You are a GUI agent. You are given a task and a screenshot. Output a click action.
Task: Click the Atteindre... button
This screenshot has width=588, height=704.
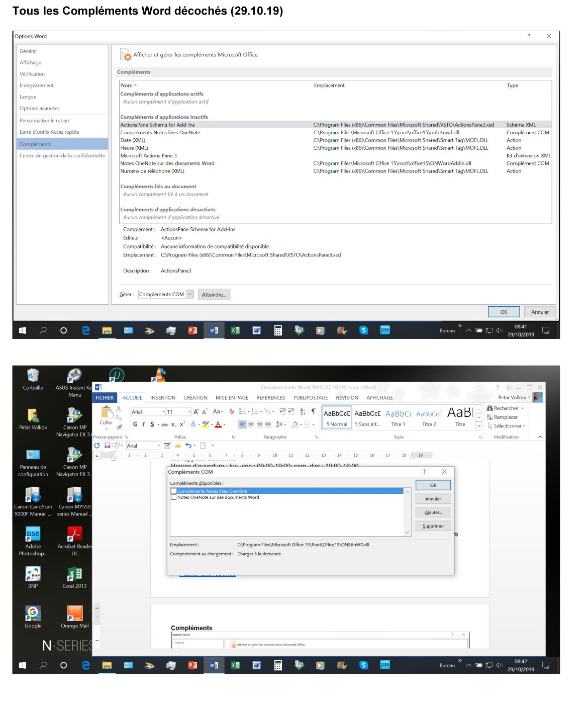point(214,295)
